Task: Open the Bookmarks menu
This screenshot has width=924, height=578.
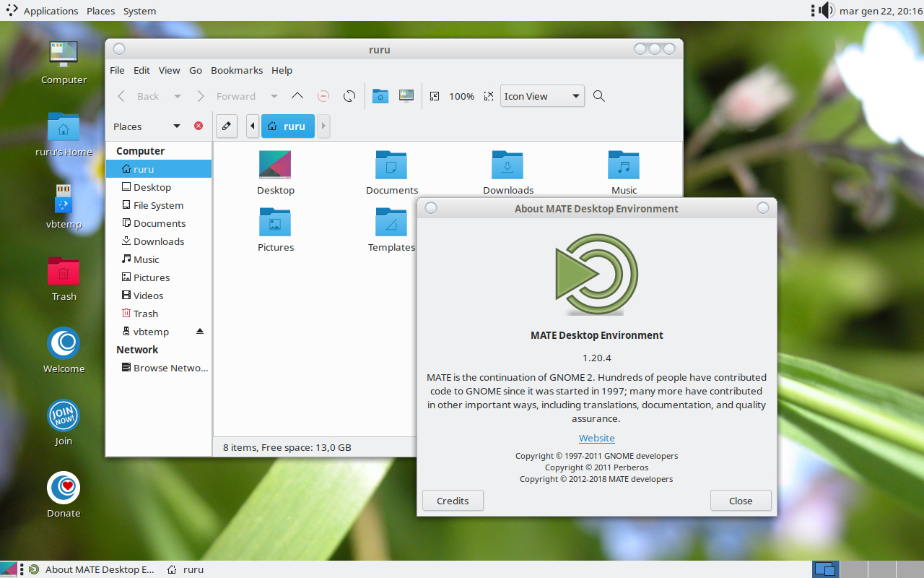Action: pyautogui.click(x=237, y=70)
